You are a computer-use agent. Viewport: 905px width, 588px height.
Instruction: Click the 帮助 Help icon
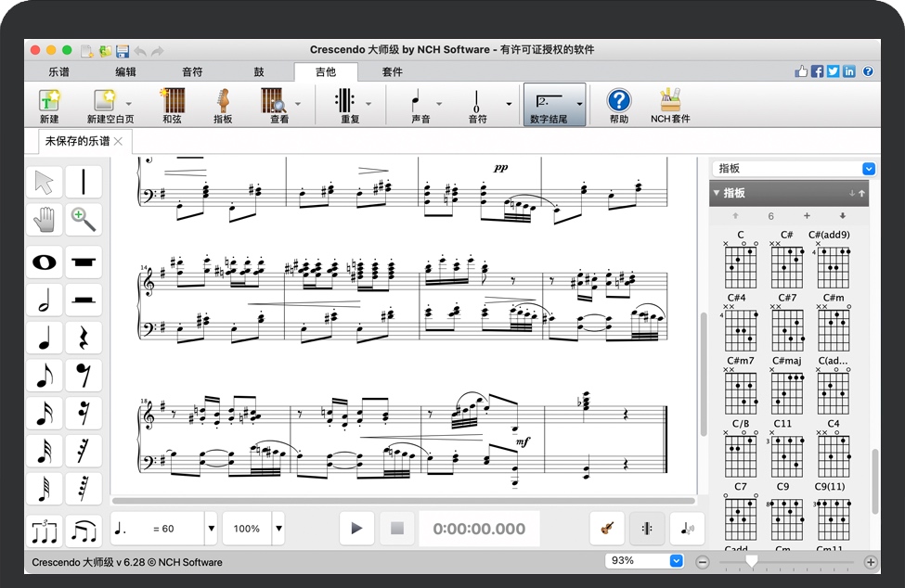coord(618,104)
